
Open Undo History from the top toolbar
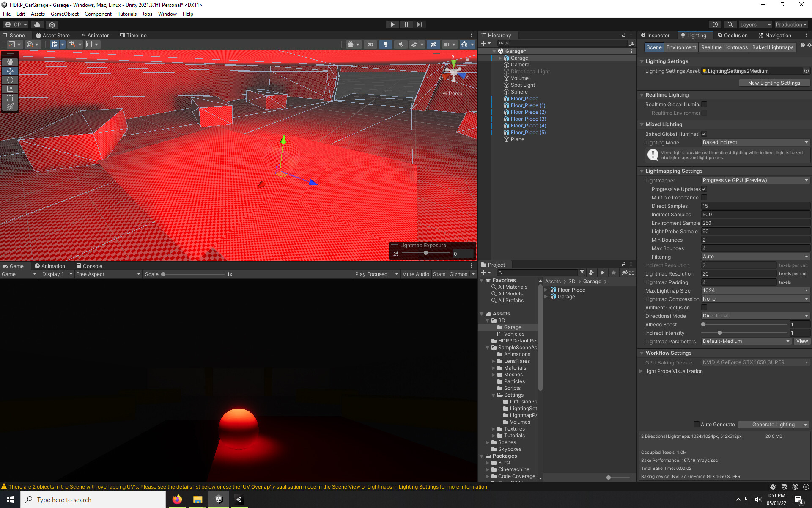(x=715, y=24)
